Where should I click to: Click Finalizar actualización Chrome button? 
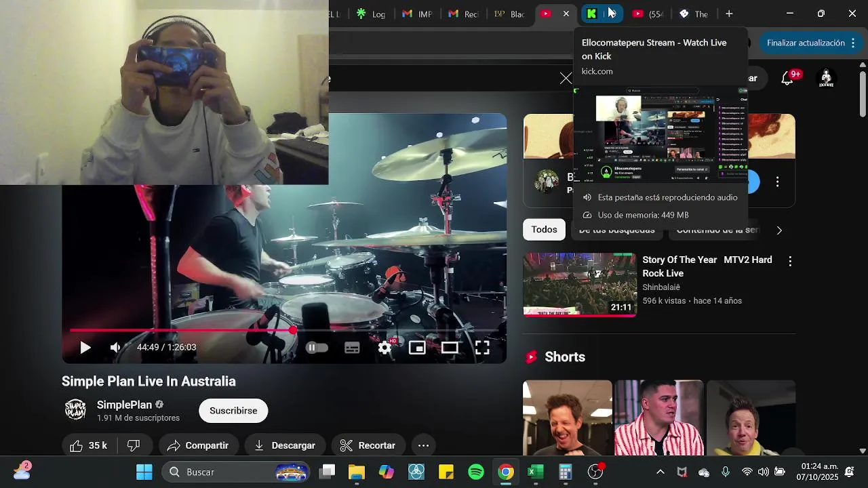pos(806,43)
